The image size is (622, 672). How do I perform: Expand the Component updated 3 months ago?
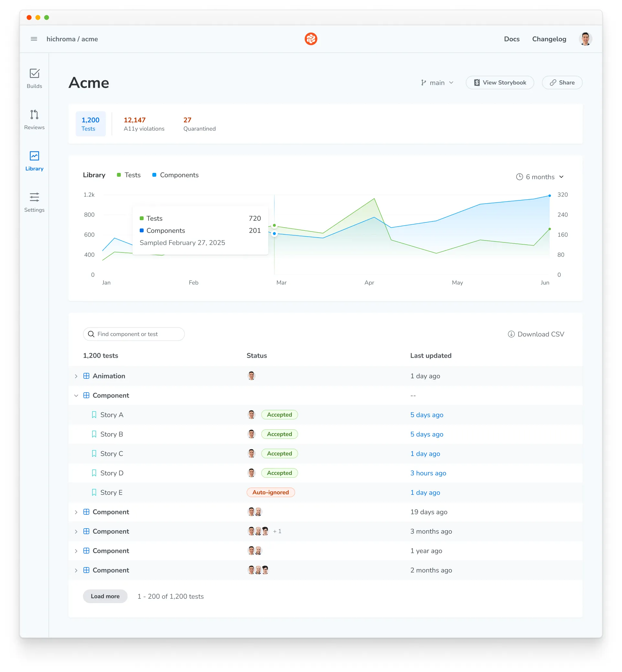[76, 531]
